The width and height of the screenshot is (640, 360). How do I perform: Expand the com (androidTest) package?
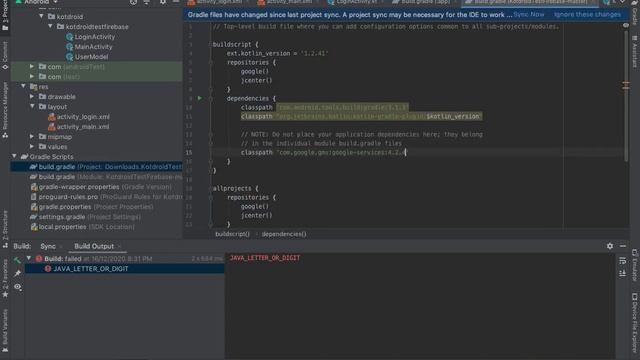[32, 67]
